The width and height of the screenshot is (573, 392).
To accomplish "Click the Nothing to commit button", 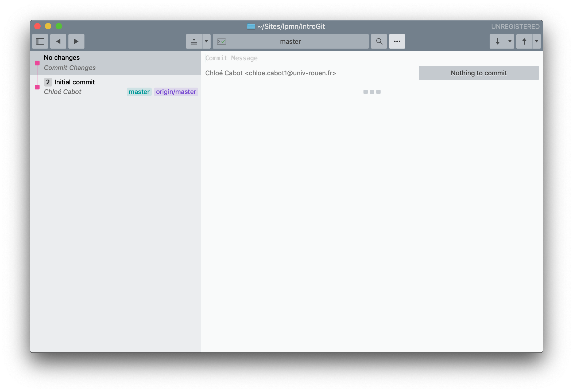I will tap(478, 73).
